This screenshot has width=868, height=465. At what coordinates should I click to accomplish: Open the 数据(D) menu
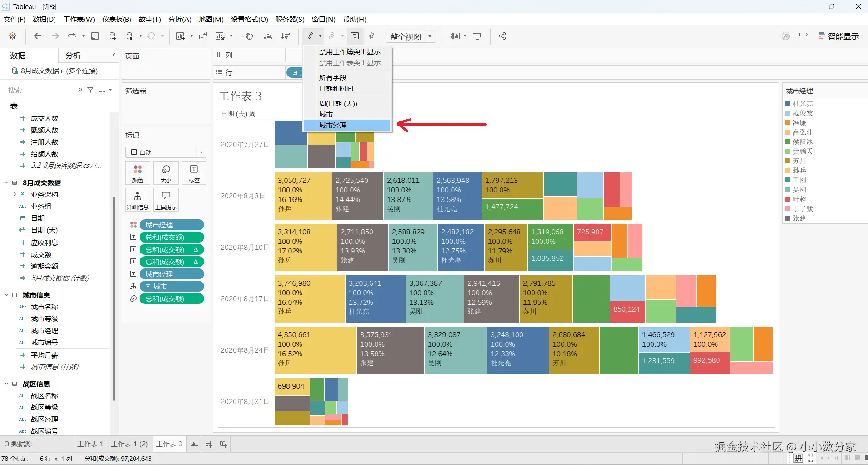(x=44, y=19)
